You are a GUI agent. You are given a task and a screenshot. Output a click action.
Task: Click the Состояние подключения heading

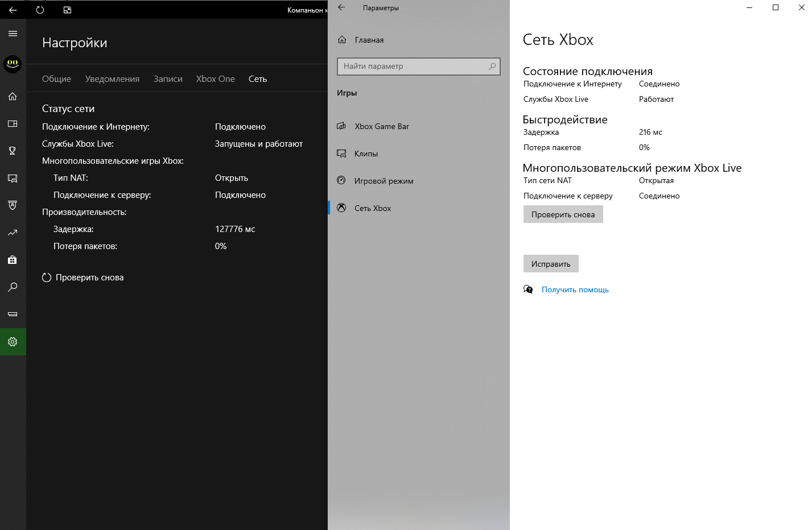tap(587, 71)
